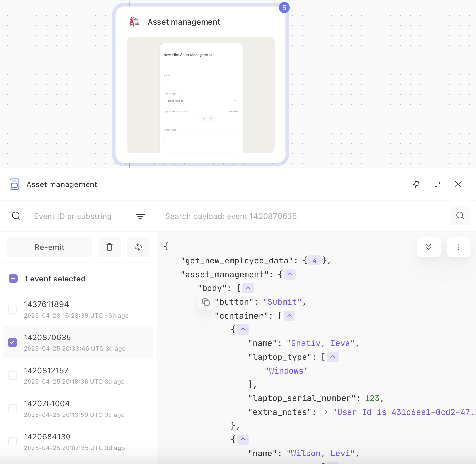Collapse the container array
Image resolution: width=476 pixels, height=464 pixels.
(289, 316)
